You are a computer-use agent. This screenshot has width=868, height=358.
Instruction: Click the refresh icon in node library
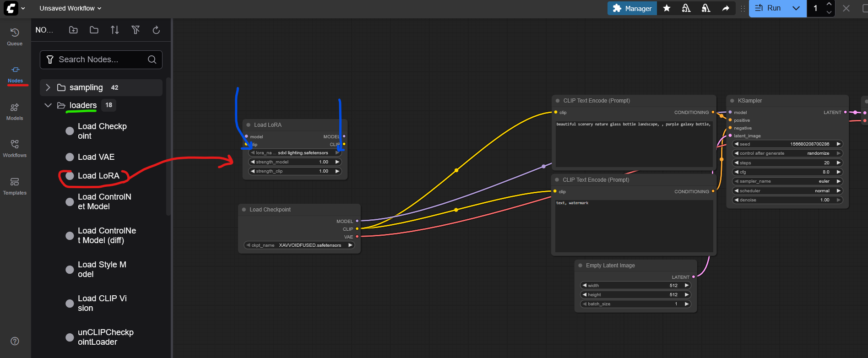coord(156,30)
